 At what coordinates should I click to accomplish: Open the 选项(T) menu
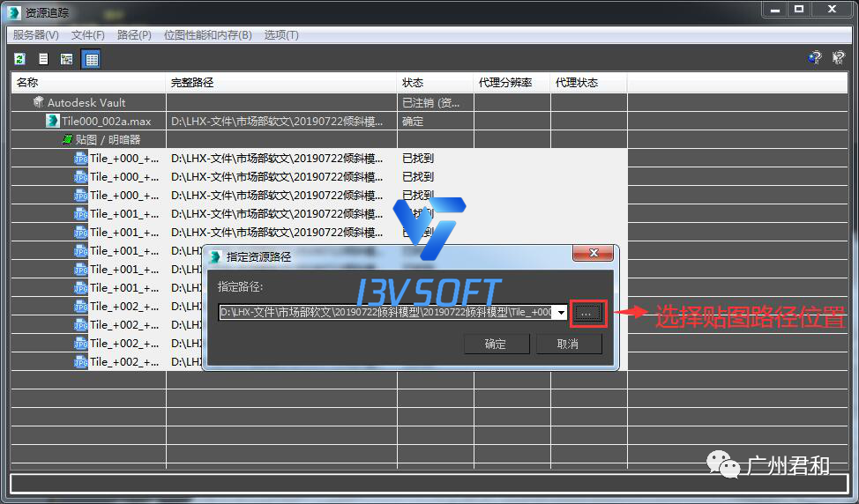(281, 35)
